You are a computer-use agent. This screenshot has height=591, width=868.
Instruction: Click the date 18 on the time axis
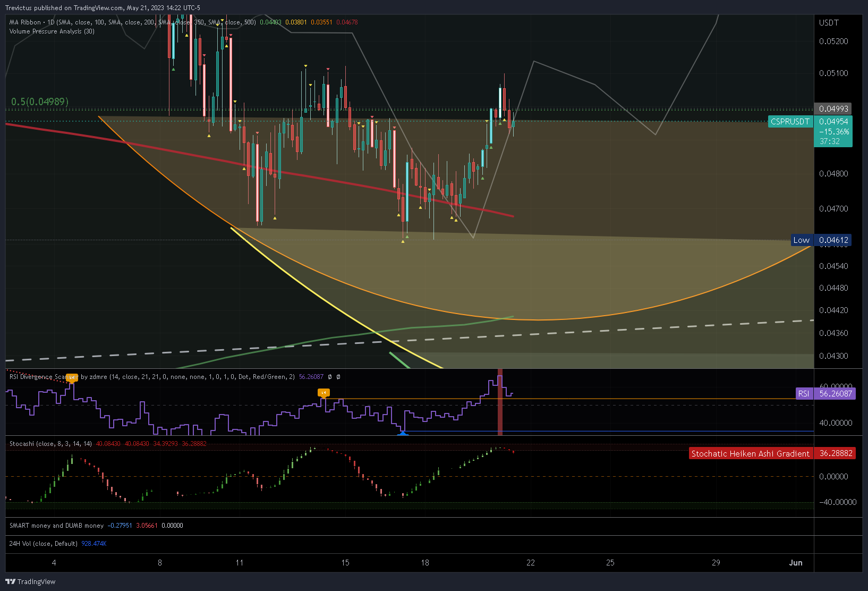point(425,563)
